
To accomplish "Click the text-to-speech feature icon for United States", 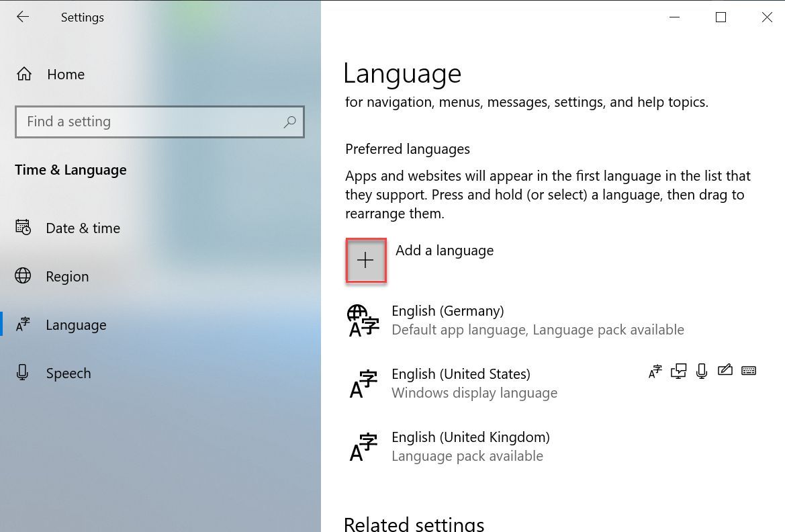I will pyautogui.click(x=678, y=371).
